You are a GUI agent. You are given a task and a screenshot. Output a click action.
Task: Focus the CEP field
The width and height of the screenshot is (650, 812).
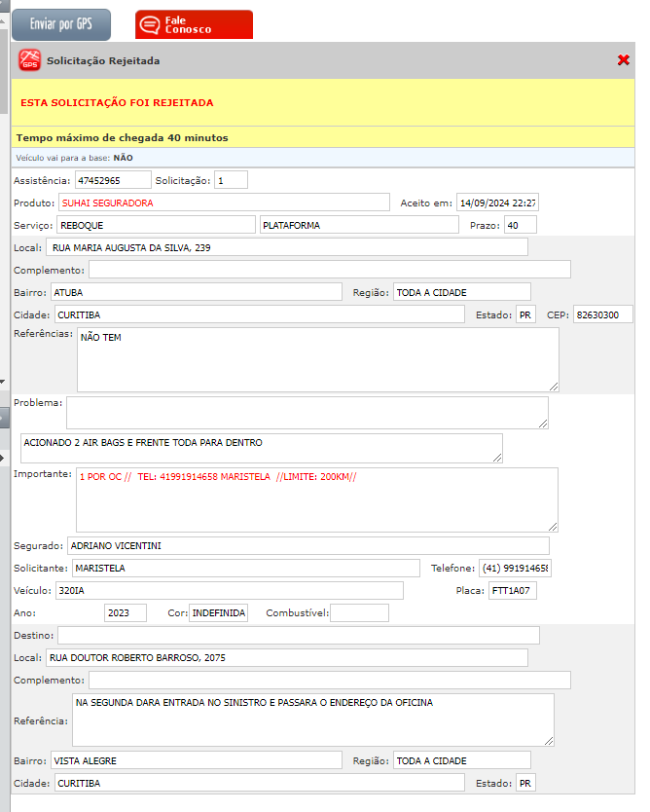click(x=602, y=314)
